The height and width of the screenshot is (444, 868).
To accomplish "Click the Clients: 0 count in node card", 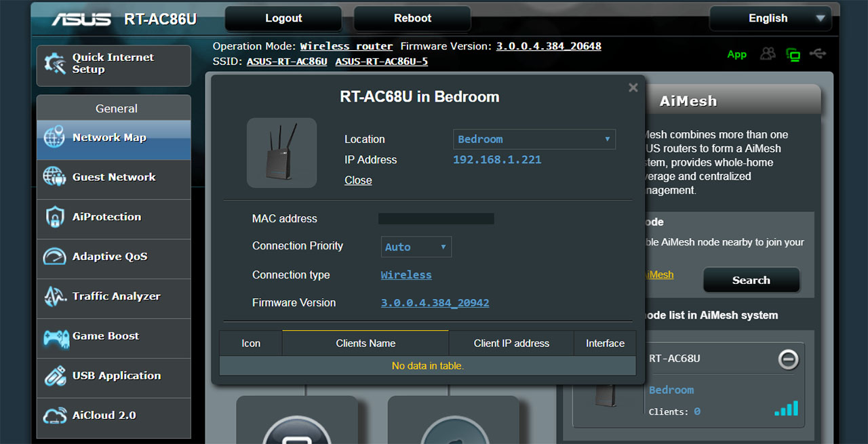I will (675, 411).
